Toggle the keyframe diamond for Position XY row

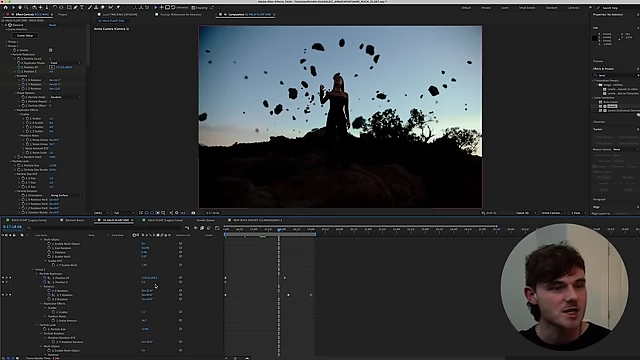[x=7, y=278]
